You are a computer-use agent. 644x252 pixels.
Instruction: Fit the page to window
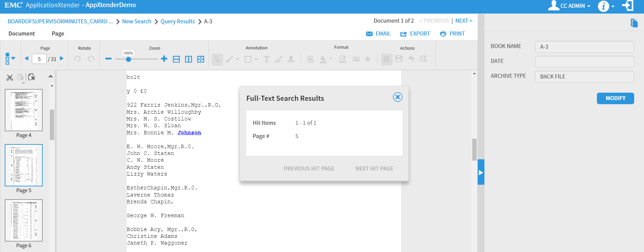(201, 59)
